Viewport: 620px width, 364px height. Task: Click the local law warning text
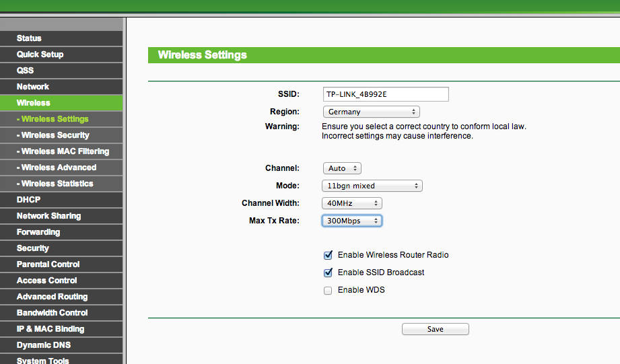pos(424,131)
